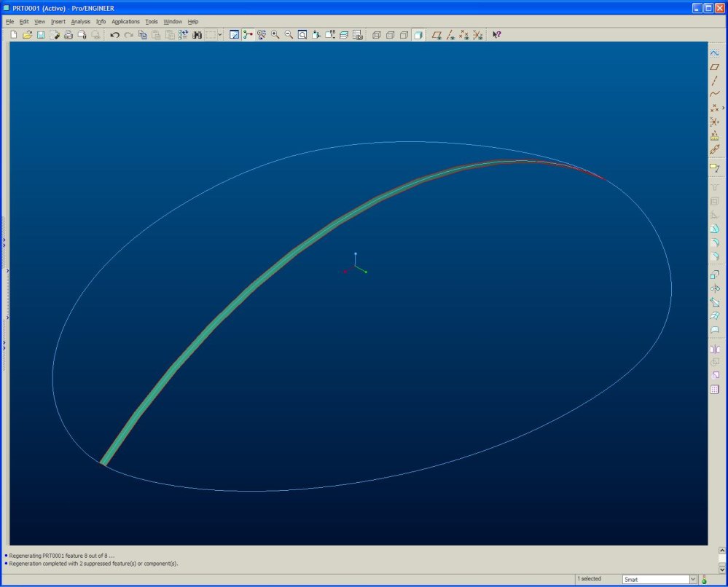Screen dimensions: 728x587
Task: Open the Applications menu
Action: [x=125, y=22]
